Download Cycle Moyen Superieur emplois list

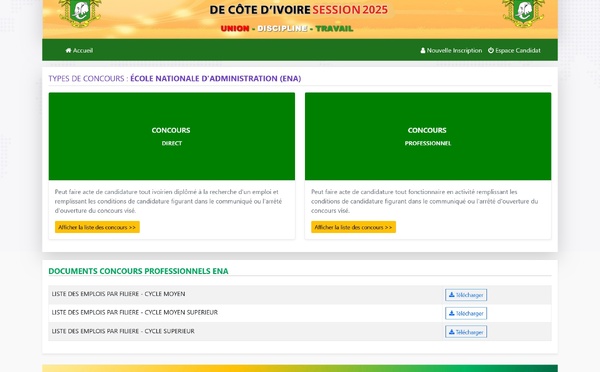[x=466, y=313]
